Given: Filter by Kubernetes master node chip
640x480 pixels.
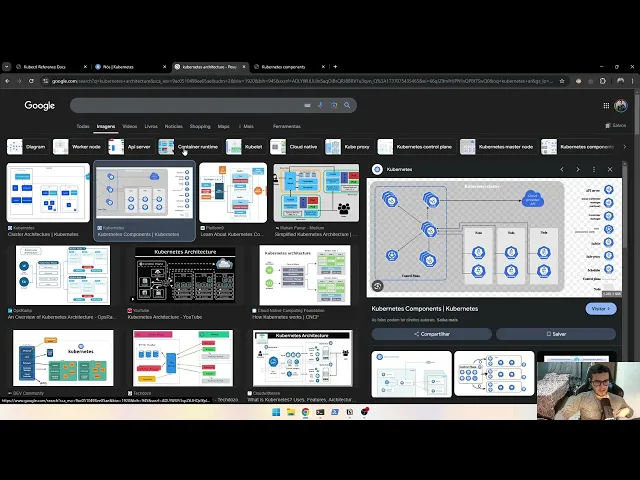Looking at the screenshot, I should (x=498, y=147).
